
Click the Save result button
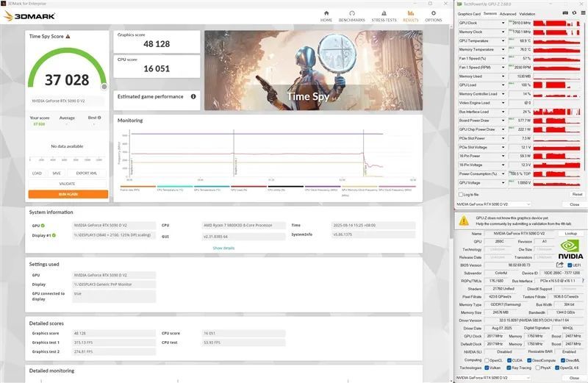(57, 173)
